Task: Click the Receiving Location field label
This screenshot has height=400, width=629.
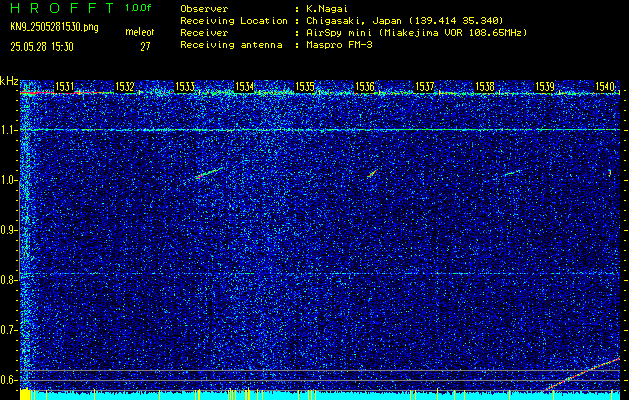Action: 234,21
